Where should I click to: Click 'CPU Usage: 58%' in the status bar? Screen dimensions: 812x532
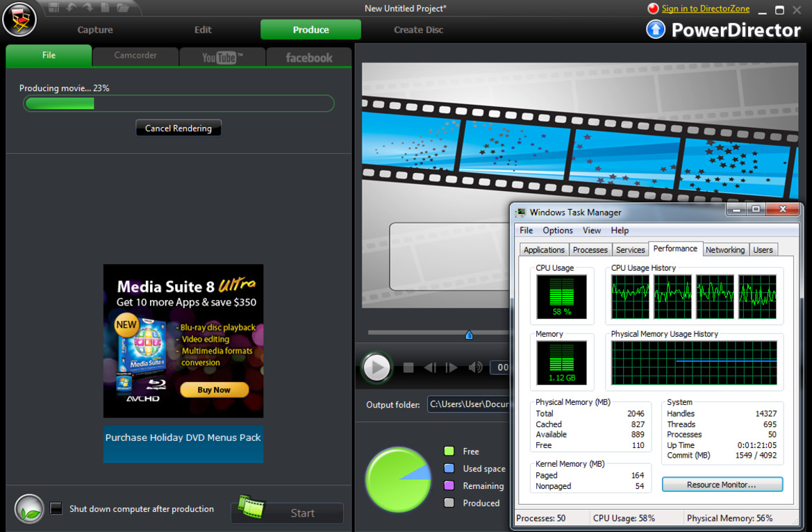pyautogui.click(x=624, y=518)
